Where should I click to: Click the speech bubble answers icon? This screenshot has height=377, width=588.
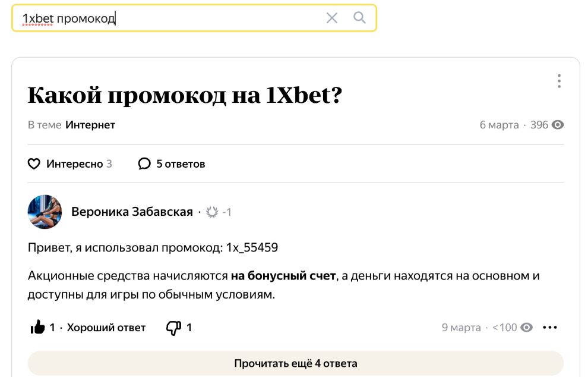click(x=144, y=164)
